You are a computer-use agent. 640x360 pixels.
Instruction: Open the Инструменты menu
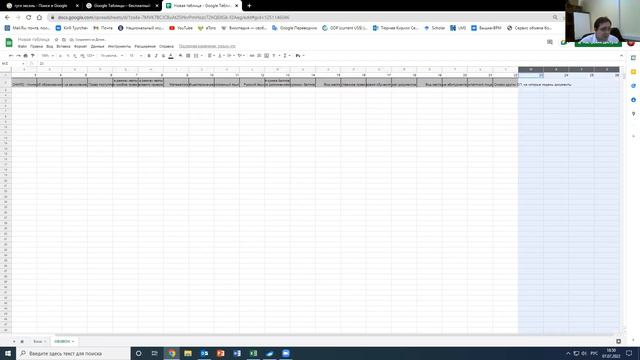120,47
